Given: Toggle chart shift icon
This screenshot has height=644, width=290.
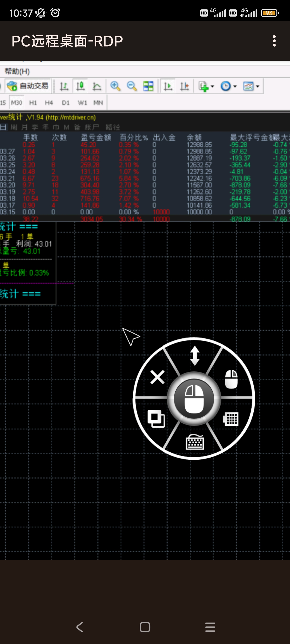Looking at the screenshot, I should pyautogui.click(x=185, y=86).
